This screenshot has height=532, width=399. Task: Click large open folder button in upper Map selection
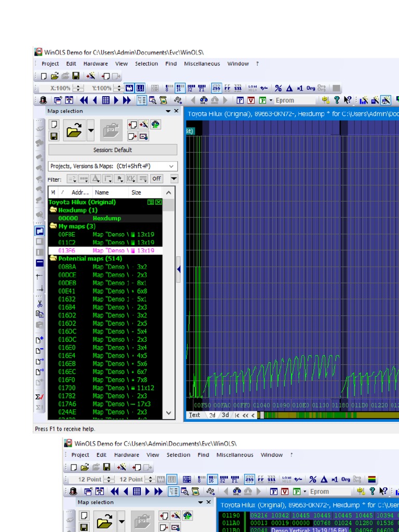pyautogui.click(x=74, y=130)
